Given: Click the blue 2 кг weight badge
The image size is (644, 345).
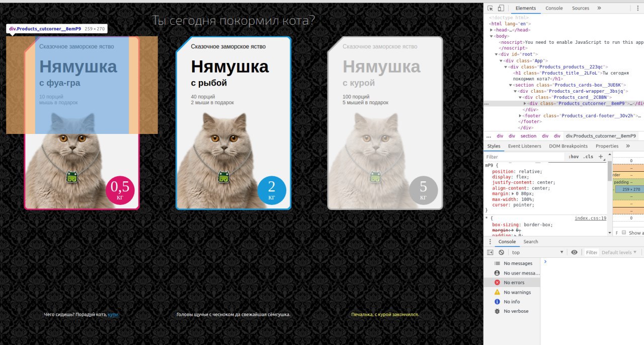Looking at the screenshot, I should tap(272, 190).
